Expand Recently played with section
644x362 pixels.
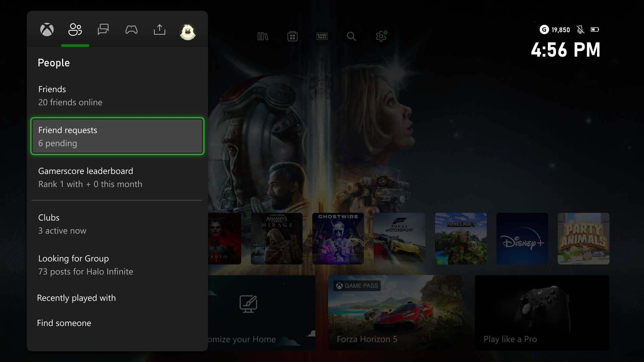click(76, 297)
